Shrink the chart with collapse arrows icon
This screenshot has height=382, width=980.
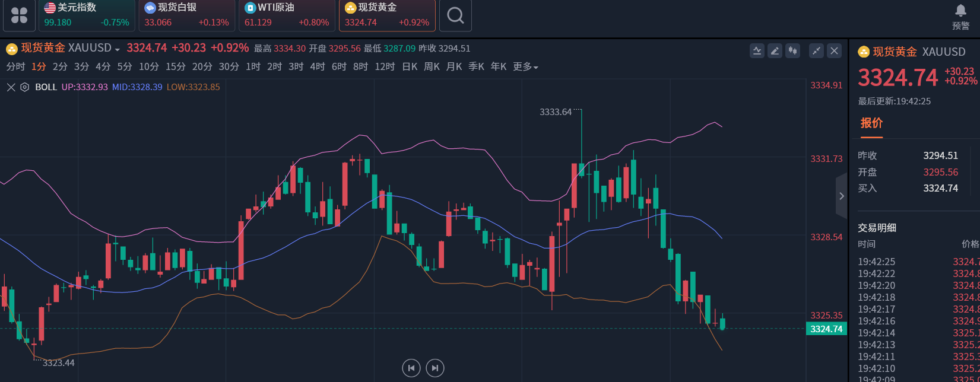[817, 51]
